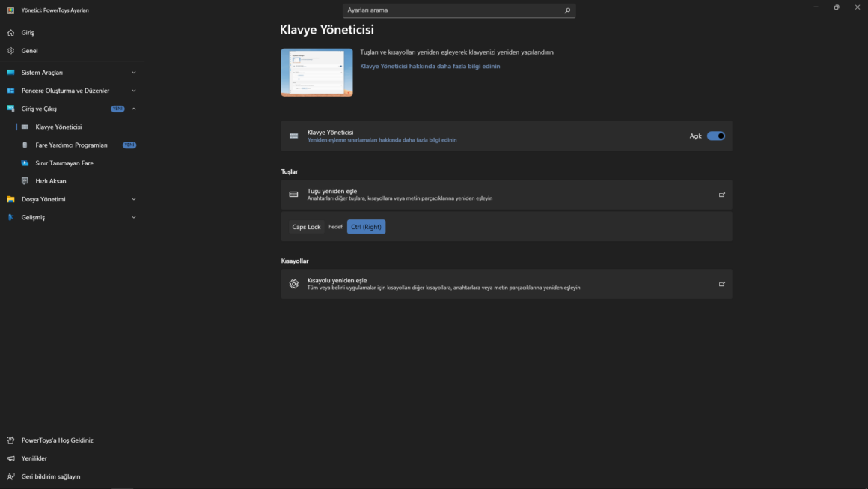
Task: Collapse the Giriş ve Çıkış section
Action: (134, 109)
